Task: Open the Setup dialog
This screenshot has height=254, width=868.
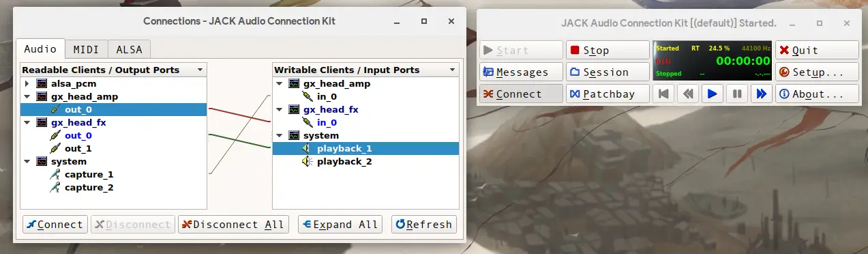Action: pos(817,72)
